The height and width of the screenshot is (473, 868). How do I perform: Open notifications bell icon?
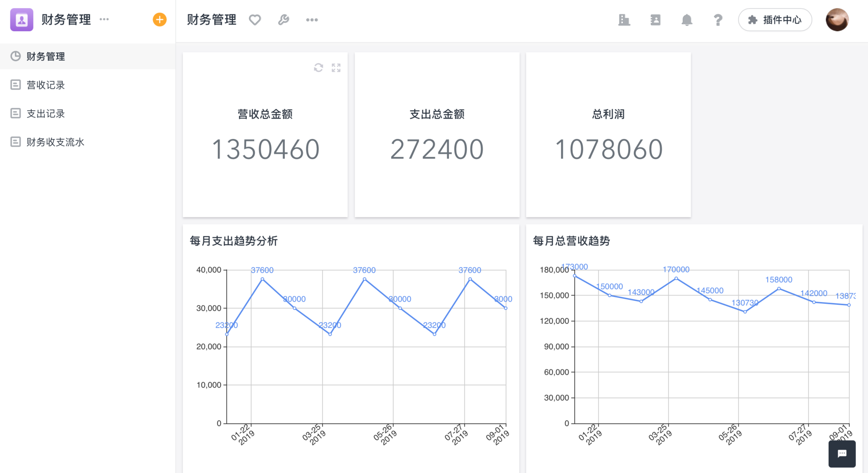tap(687, 19)
